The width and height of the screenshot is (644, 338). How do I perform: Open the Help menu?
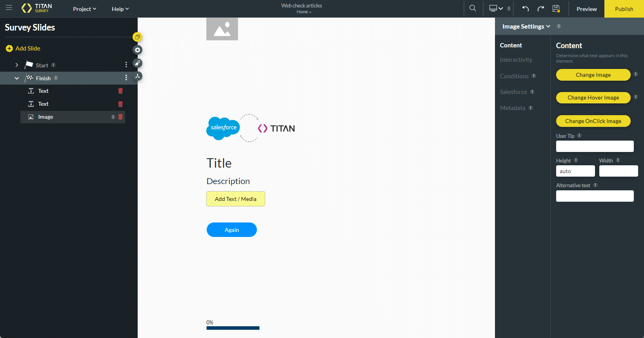click(x=120, y=9)
